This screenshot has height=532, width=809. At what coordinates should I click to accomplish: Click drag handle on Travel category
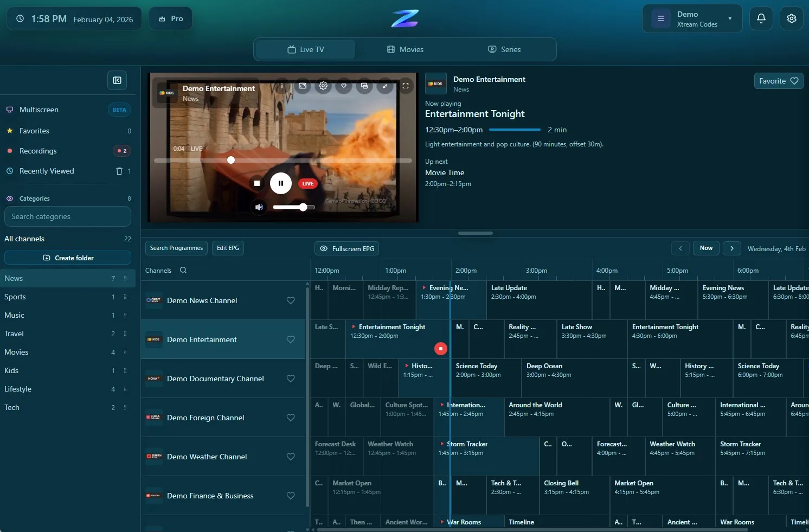(x=125, y=334)
